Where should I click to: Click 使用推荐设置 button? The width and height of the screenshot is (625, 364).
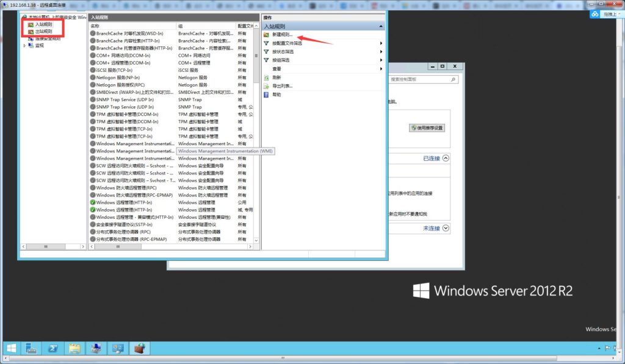coord(427,128)
